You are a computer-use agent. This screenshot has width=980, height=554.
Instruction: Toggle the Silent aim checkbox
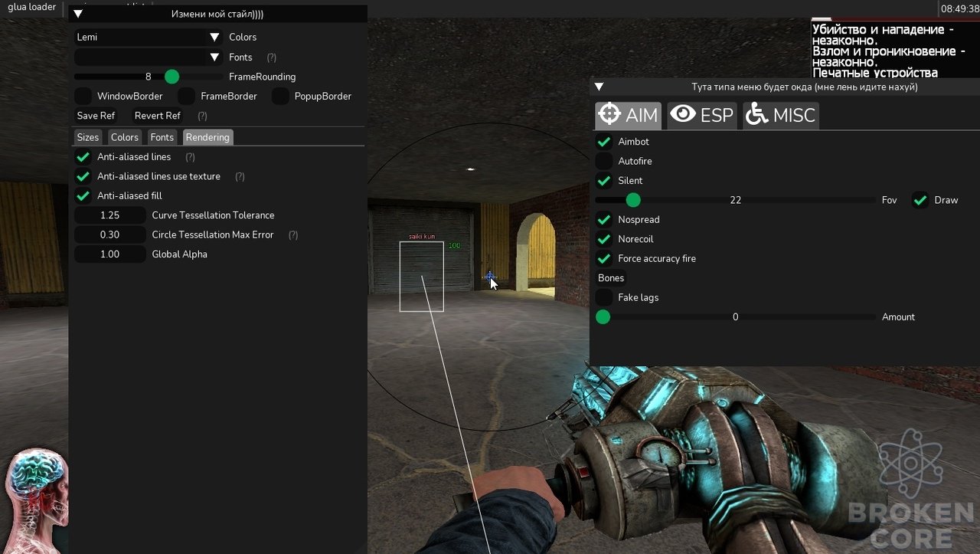coord(604,181)
